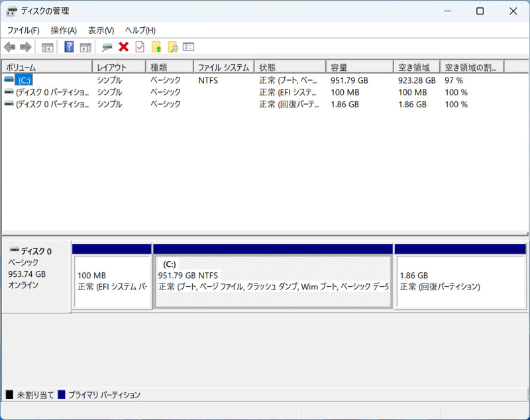
Task: Click the blue drive icon next to (C:)
Action: (x=9, y=79)
